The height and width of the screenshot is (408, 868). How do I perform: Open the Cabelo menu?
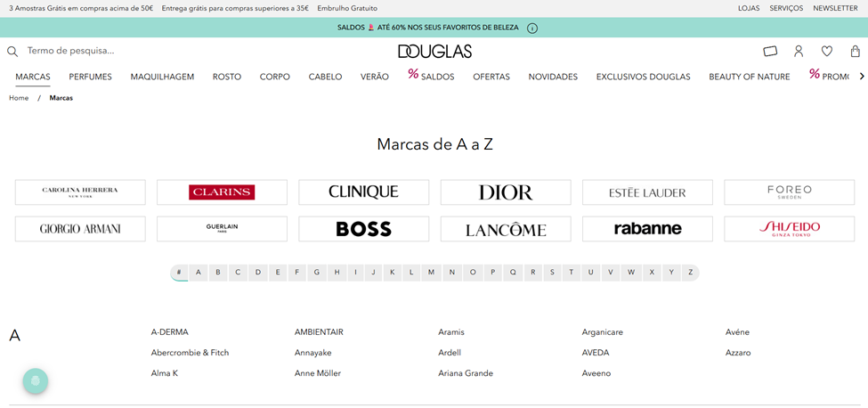click(x=325, y=77)
